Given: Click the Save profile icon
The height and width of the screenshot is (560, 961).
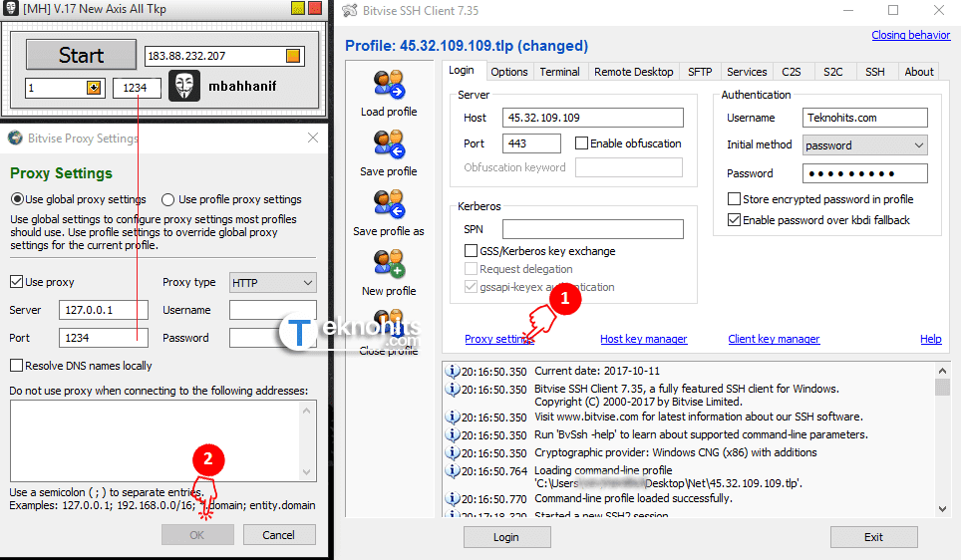Looking at the screenshot, I should (389, 144).
